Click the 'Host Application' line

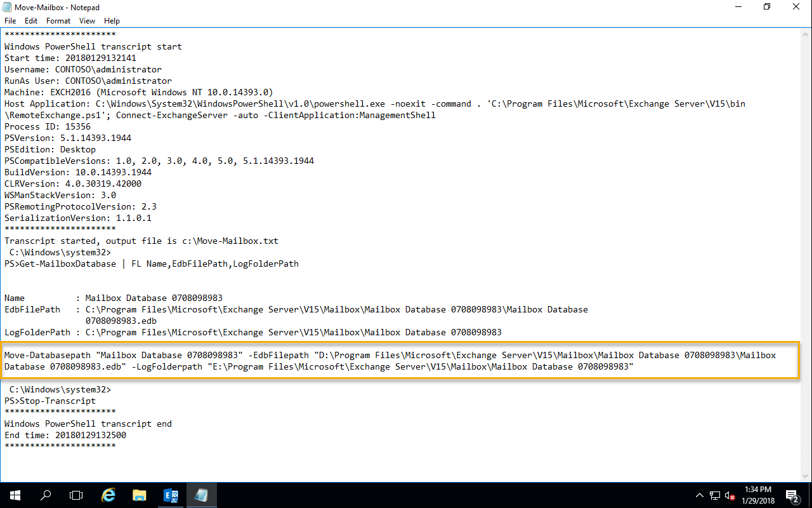point(375,104)
